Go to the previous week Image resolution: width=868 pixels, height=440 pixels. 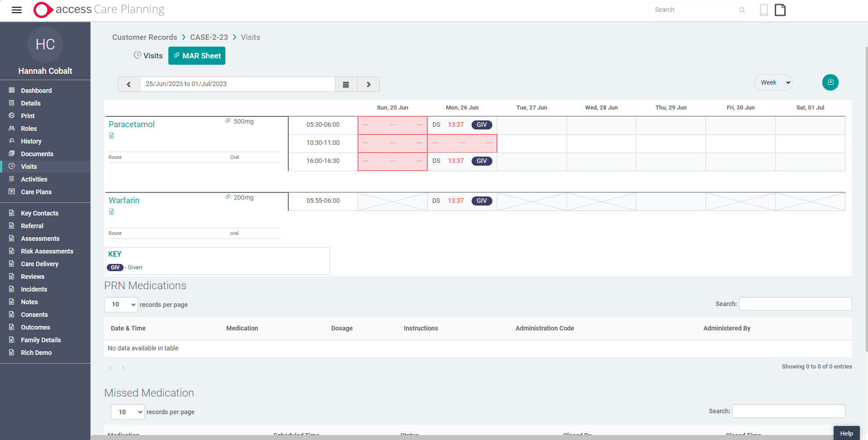pos(129,84)
